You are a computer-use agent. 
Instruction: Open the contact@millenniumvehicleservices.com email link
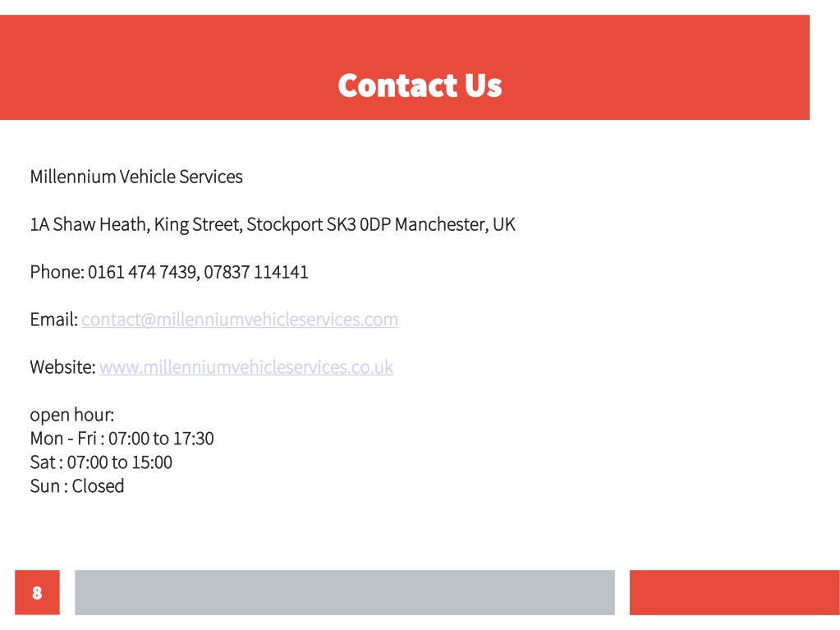pos(240,320)
